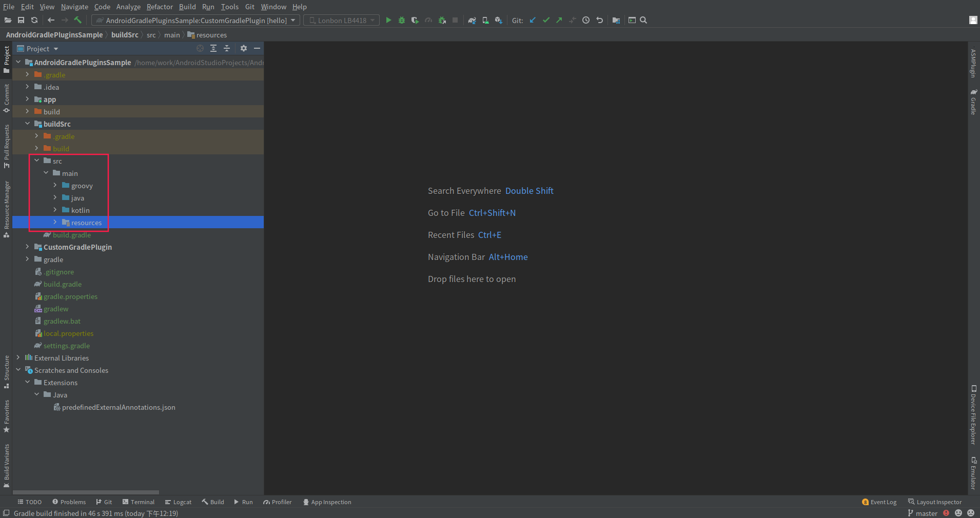Expand the groovy folder under main
This screenshot has height=518, width=980.
tap(55, 185)
